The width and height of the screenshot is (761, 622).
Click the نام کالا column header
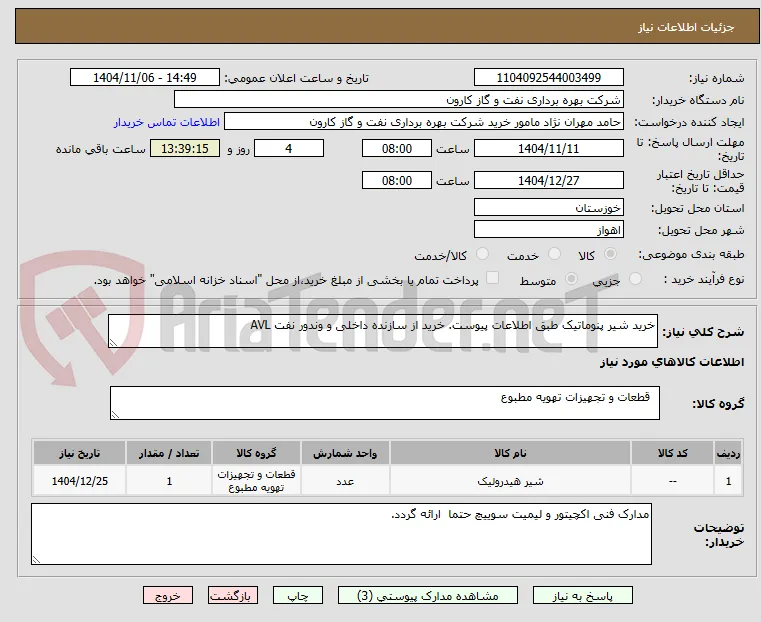(x=510, y=453)
